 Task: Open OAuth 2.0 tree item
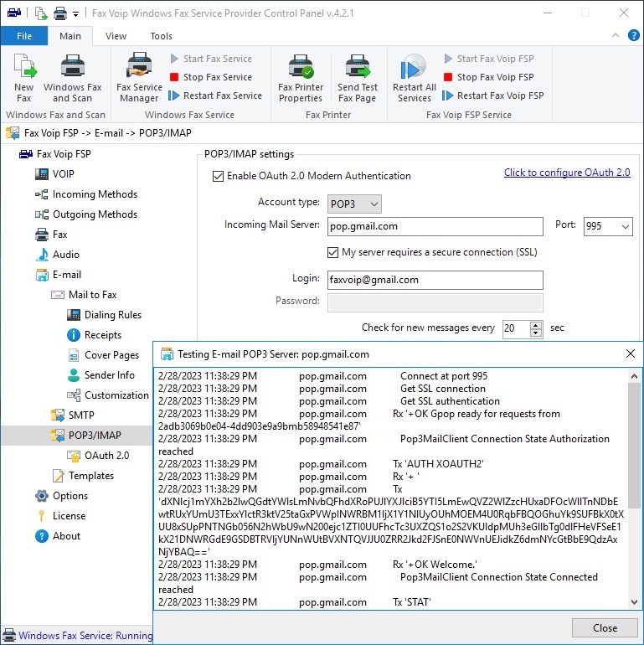click(x=98, y=456)
